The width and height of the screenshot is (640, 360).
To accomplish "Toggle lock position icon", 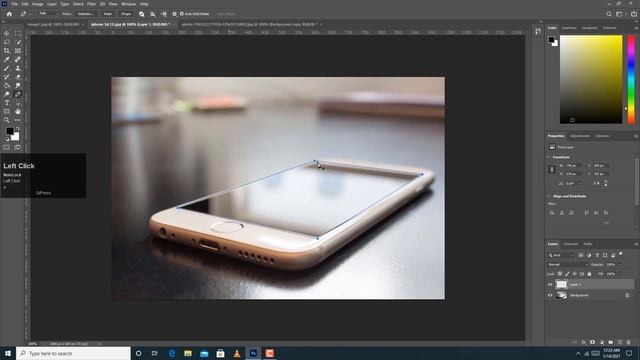I will [575, 274].
